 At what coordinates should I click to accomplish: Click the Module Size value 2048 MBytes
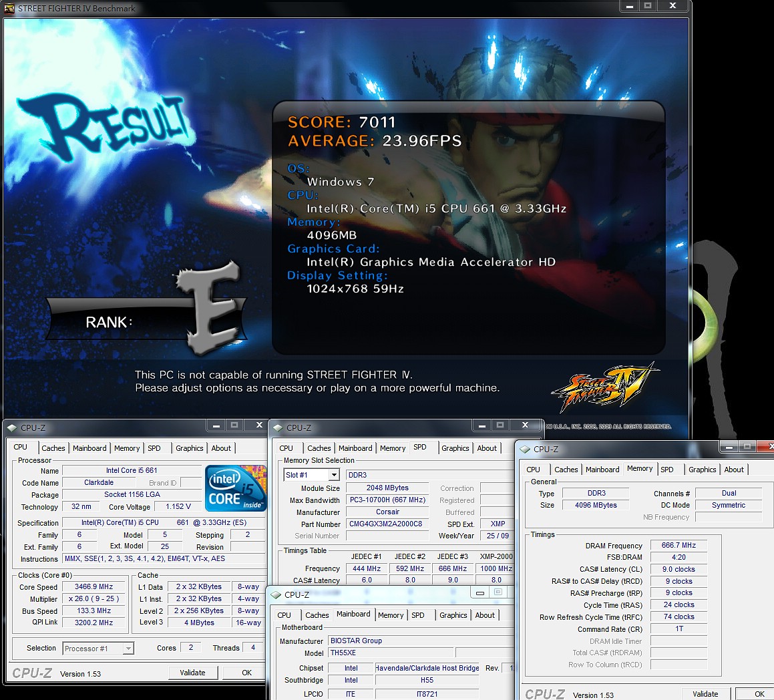[x=387, y=488]
